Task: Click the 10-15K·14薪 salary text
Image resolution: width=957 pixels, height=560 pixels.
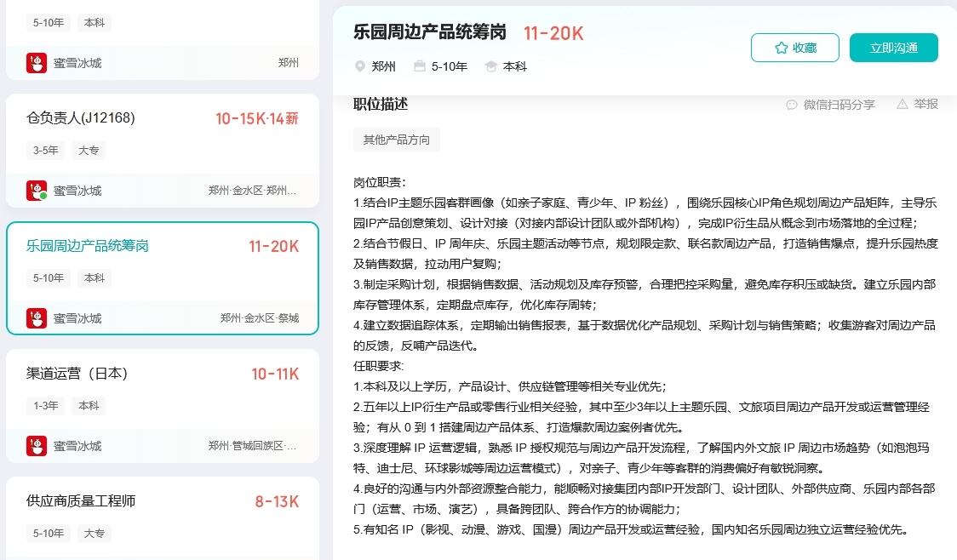Action: tap(256, 118)
